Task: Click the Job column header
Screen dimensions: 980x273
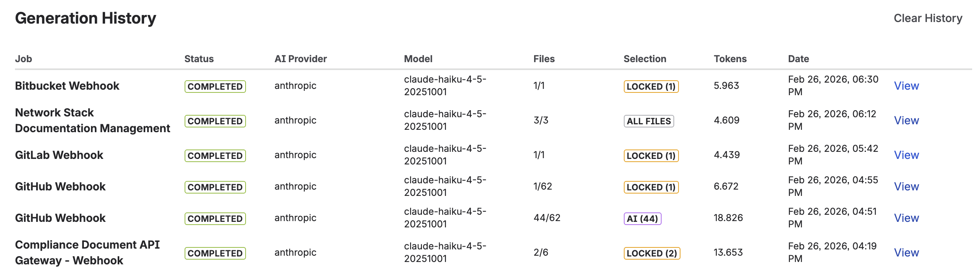Action: [24, 59]
